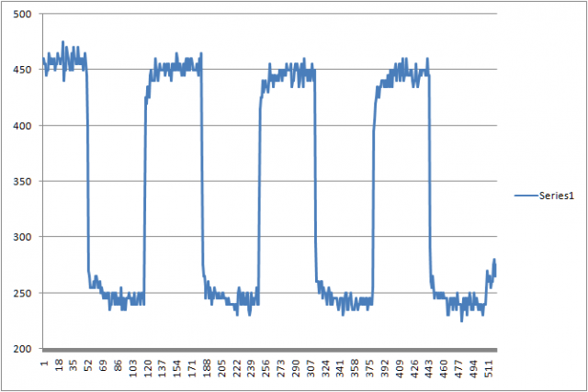The image size is (588, 392).
Task: Click the Series1 legend label
Action: coord(553,196)
